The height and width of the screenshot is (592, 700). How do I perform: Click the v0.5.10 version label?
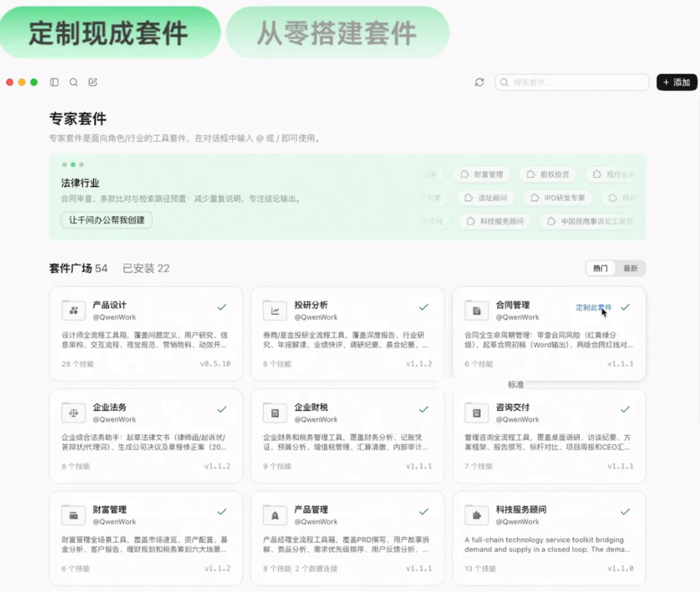coord(215,364)
